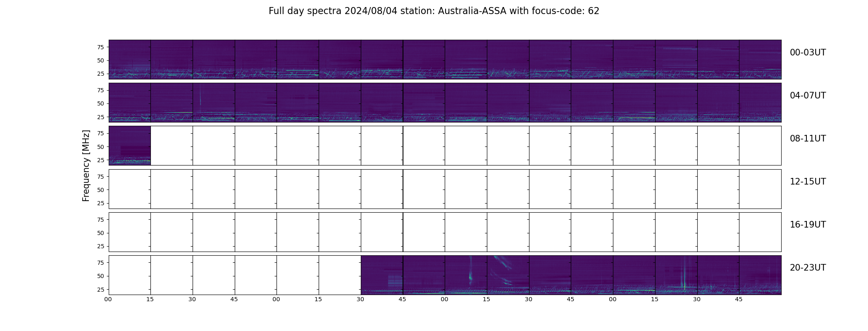Screen dimensions: 868x331
Task: Click the first empty panel in 16-19UT row
Action: pyautogui.click(x=130, y=232)
